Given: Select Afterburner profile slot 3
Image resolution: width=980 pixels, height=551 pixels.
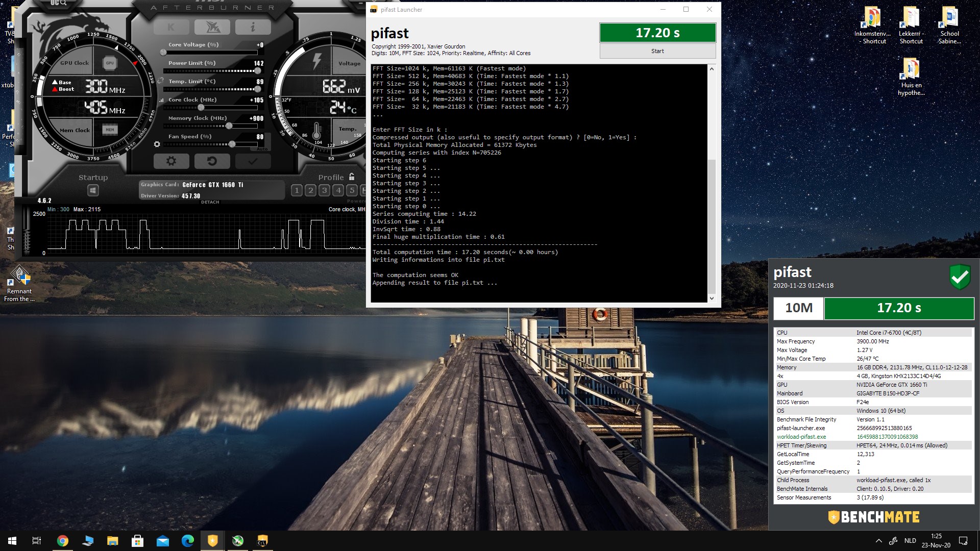Looking at the screenshot, I should pyautogui.click(x=324, y=190).
